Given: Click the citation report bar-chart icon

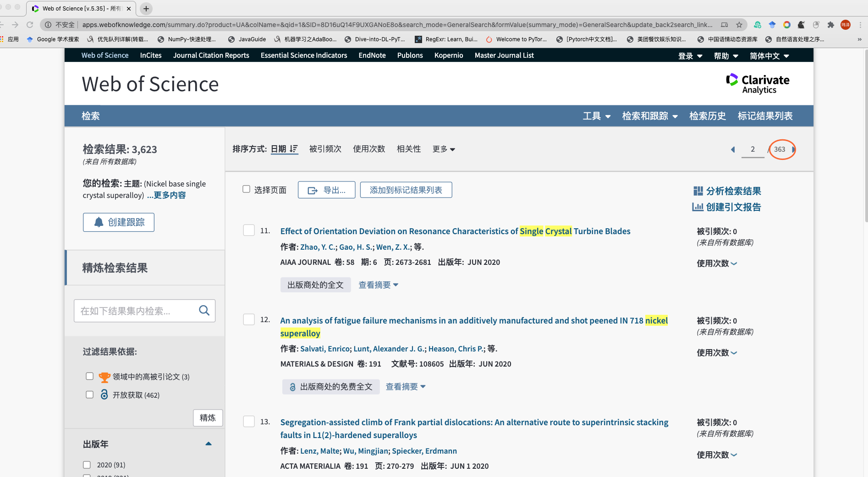Looking at the screenshot, I should coord(698,207).
